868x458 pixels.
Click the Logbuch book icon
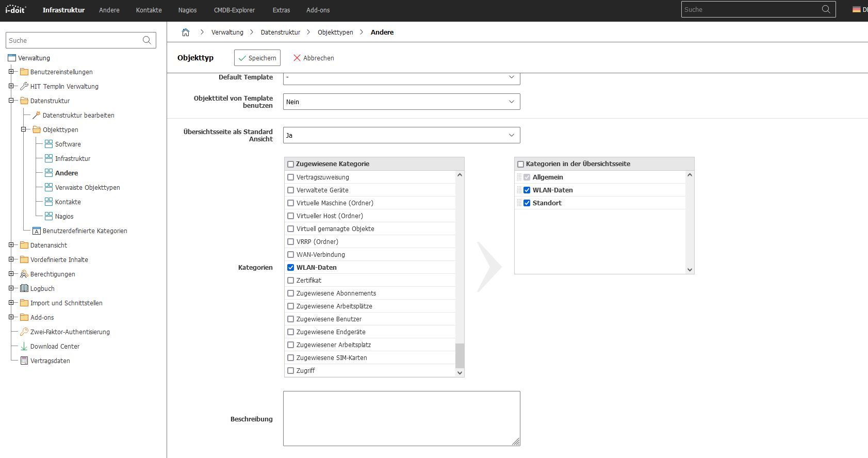(x=24, y=288)
